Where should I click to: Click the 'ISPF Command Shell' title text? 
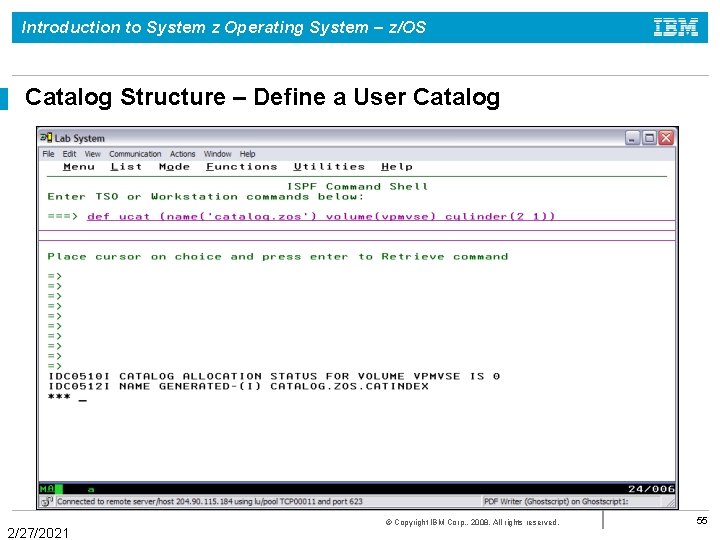pos(357,186)
